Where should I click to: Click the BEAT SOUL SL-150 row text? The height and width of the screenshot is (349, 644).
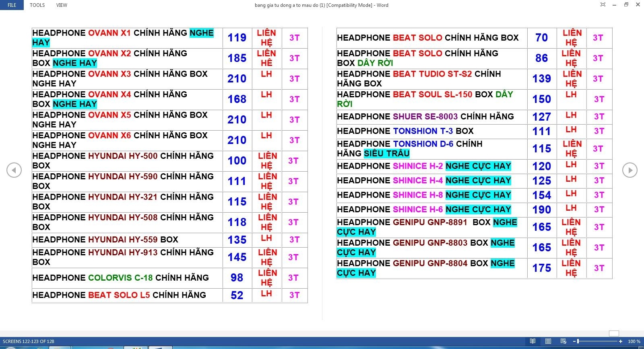tap(425, 99)
